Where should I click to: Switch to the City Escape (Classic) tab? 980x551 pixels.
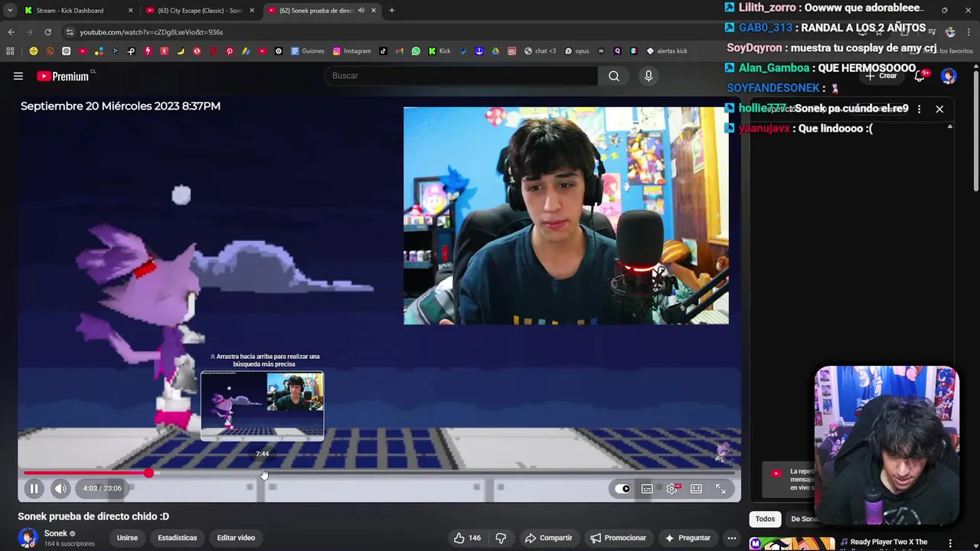pos(199,11)
